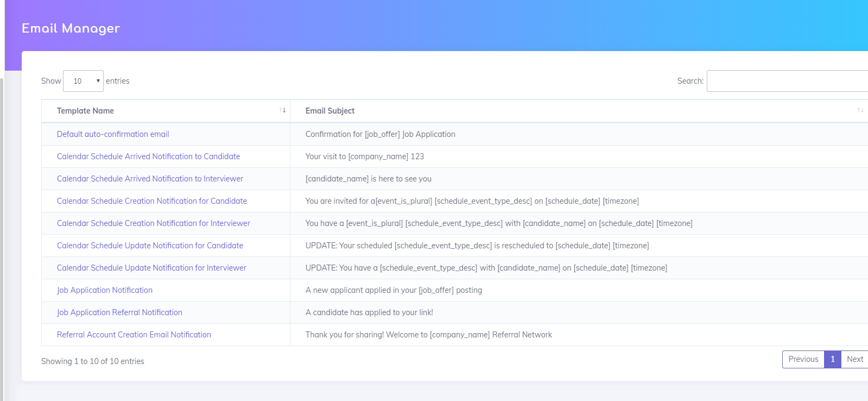Screen dimensions: 868x401
Task: Sort table by Email Subject arrows icon
Action: [860, 110]
